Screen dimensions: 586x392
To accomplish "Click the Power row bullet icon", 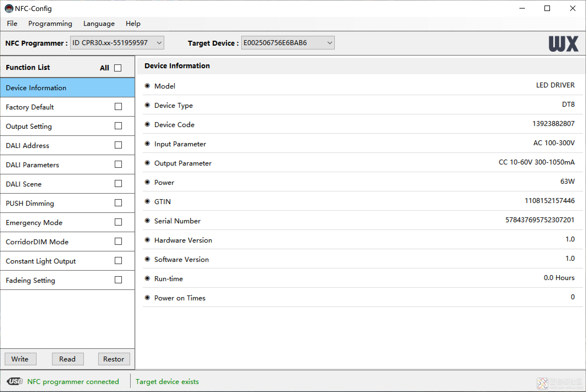I will [x=147, y=182].
